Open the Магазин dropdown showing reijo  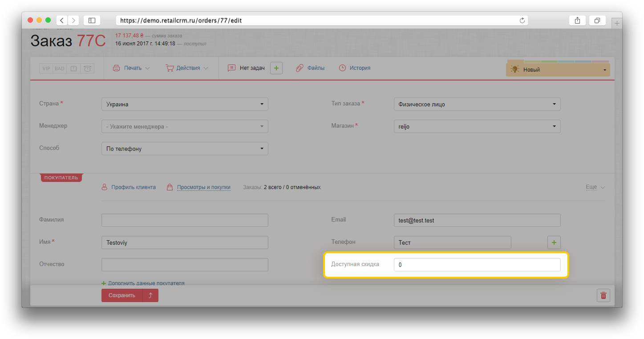477,126
